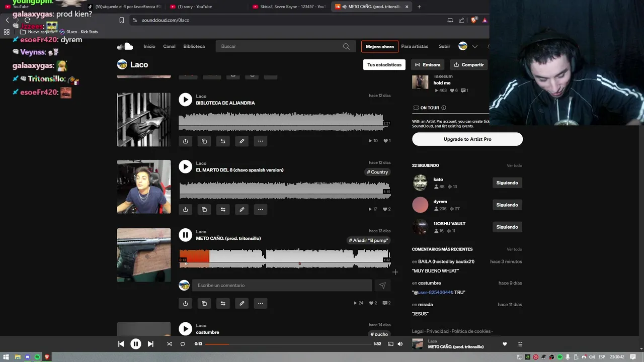Repost EL MARTO DEL 8 track
644x362 pixels.
tap(223, 210)
